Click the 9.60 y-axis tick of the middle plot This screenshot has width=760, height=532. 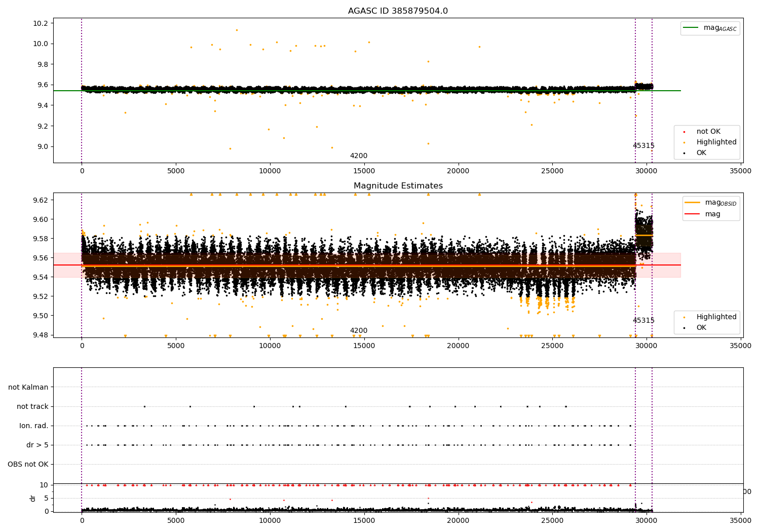41,219
